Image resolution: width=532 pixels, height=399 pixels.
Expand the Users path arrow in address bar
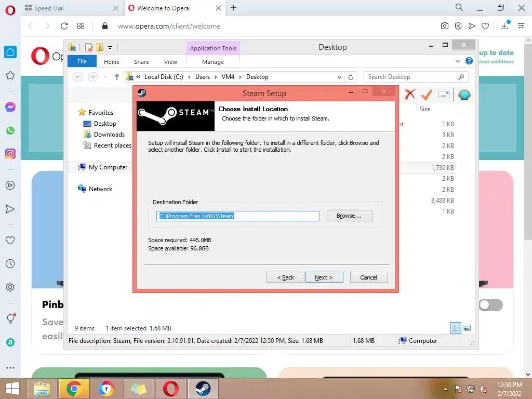tap(216, 77)
